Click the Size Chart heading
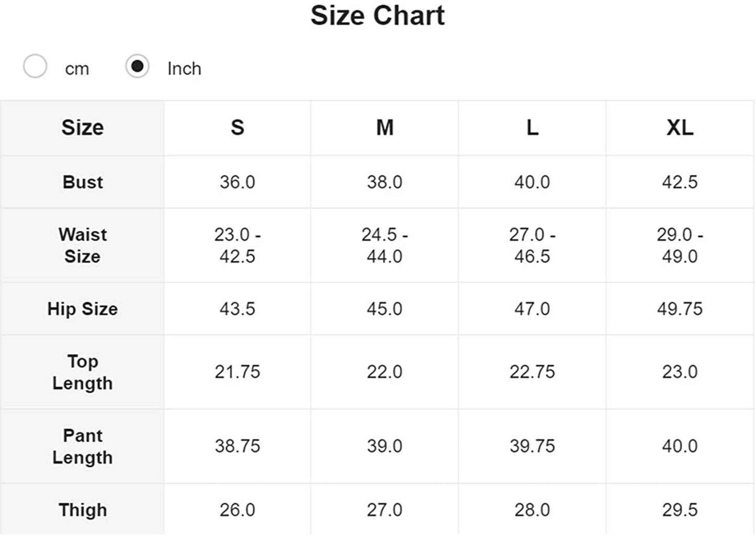This screenshot has height=536, width=756. click(378, 15)
